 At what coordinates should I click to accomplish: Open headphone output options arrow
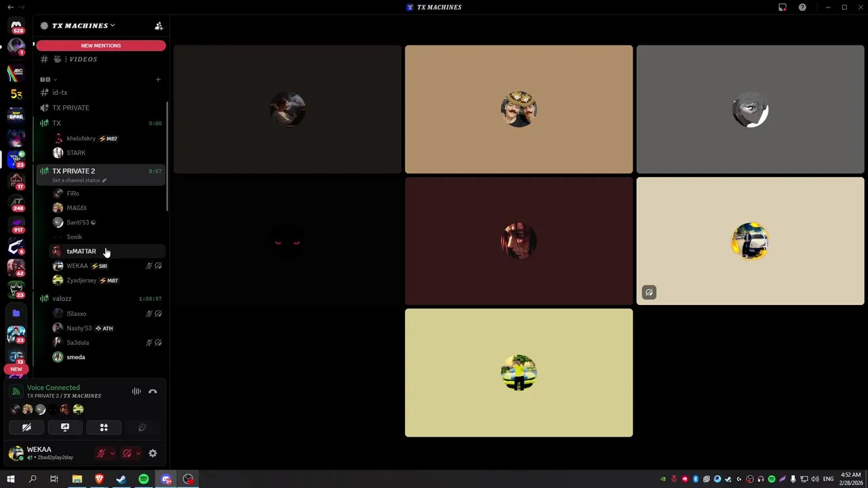[x=138, y=453]
